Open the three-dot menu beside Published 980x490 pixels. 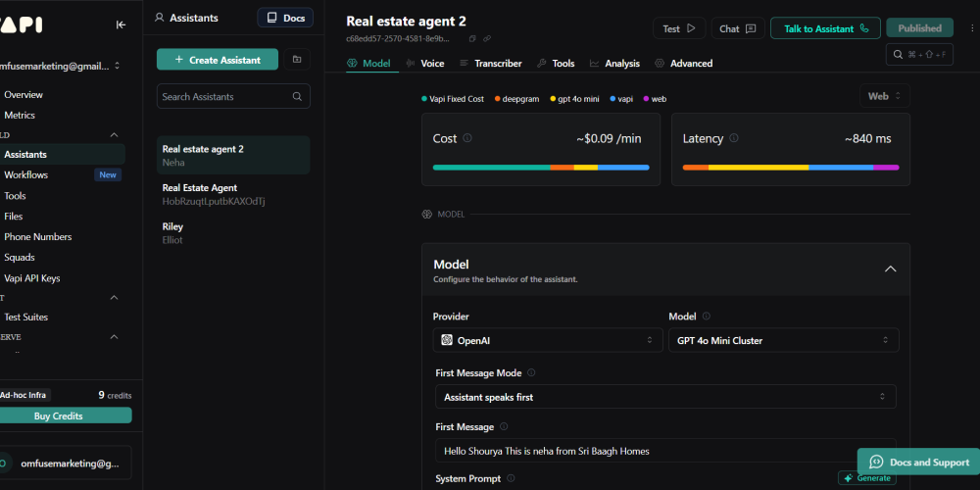click(972, 28)
